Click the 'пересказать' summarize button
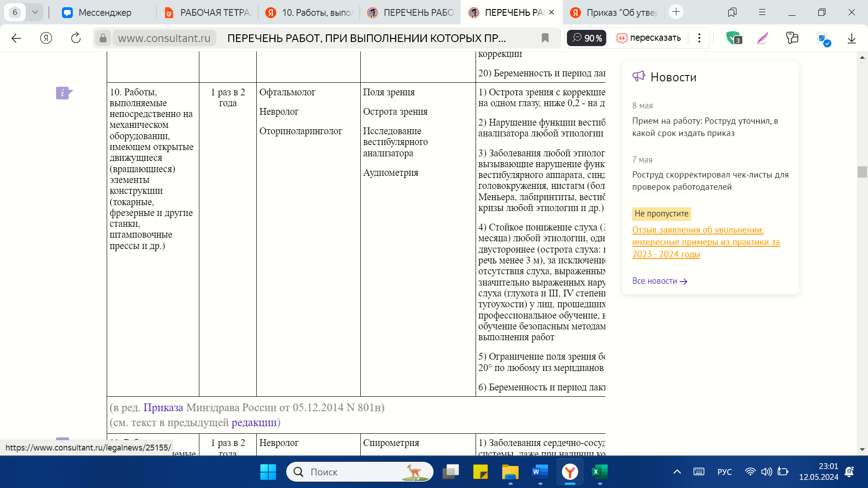The image size is (868, 488). click(x=649, y=38)
